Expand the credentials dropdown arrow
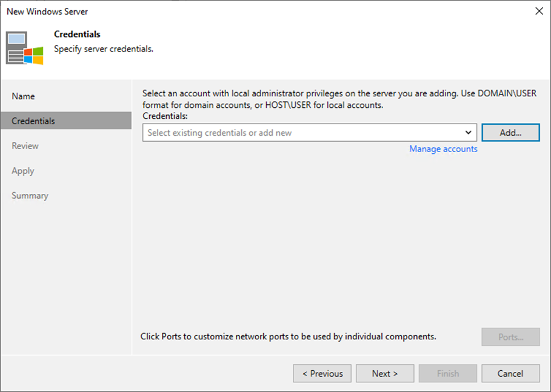This screenshot has width=551, height=392. point(468,133)
